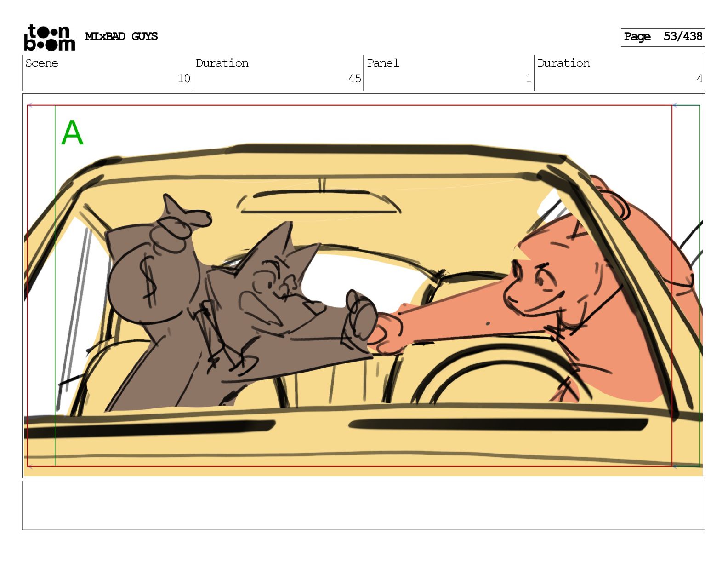Image resolution: width=728 pixels, height=563 pixels.
Task: Click the Toon Boom logo
Action: (49, 37)
